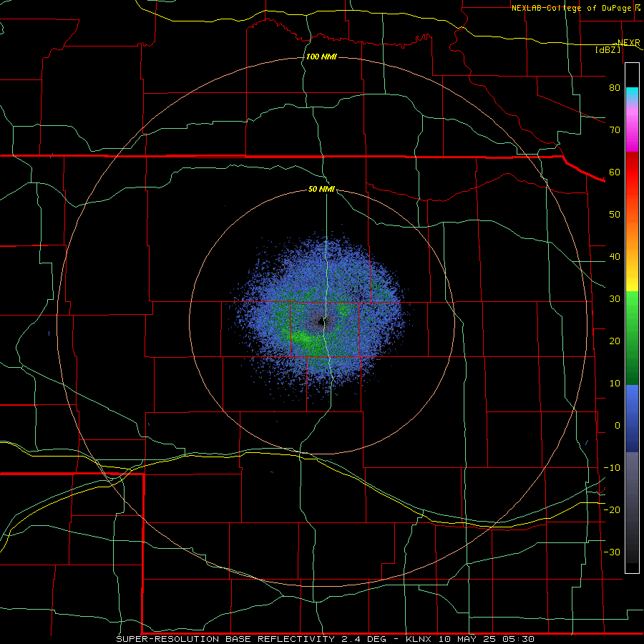Click the 30 dBZ scale value
Viewport: 644px width, 644px height.
coord(615,298)
